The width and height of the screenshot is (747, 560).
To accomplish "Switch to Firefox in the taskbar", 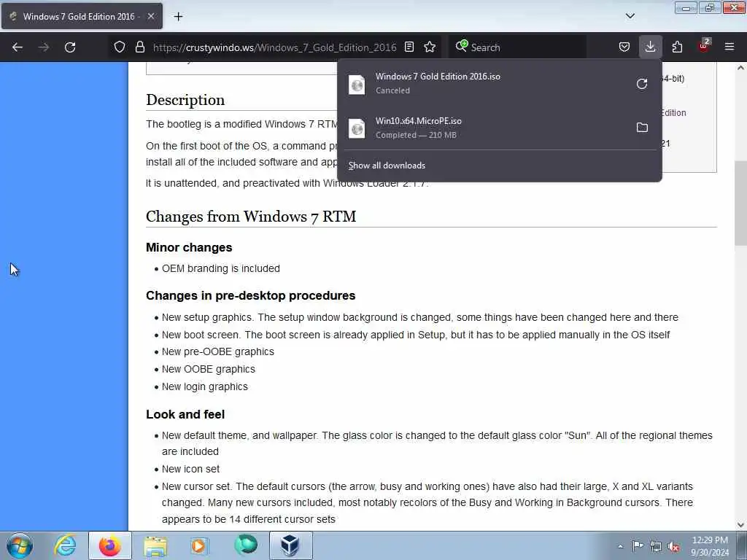I will click(x=109, y=545).
